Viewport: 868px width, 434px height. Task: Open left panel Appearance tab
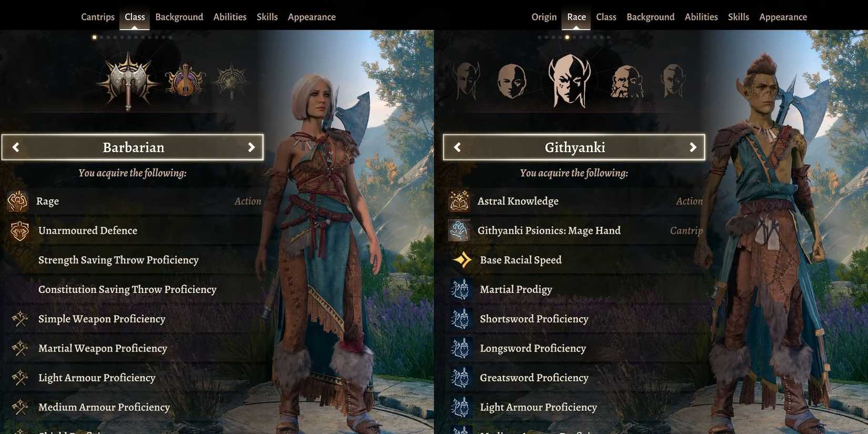pos(311,17)
